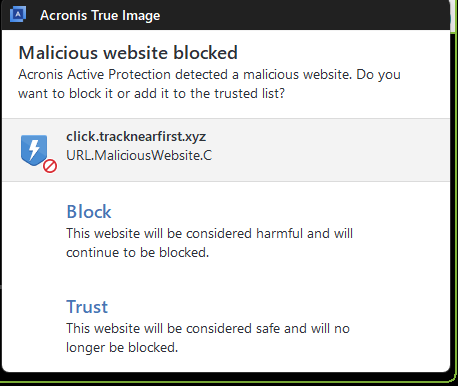Choose Block to keep the website blocked
Image resolution: width=458 pixels, height=386 pixels.
click(89, 211)
